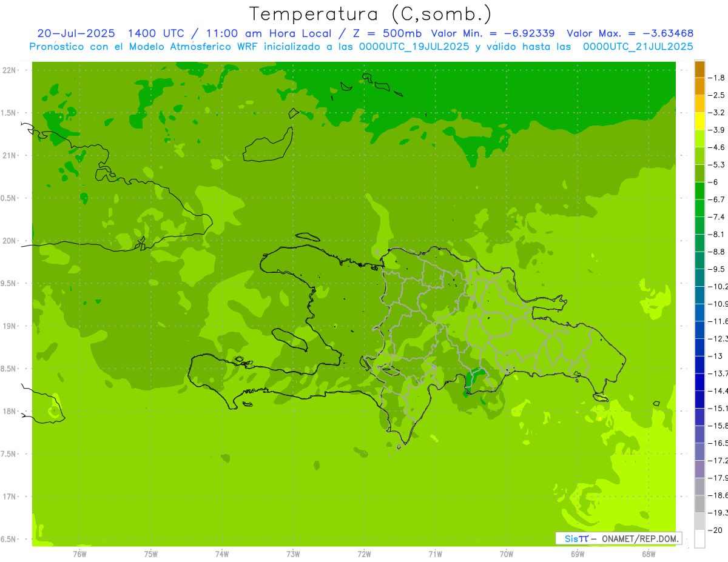Select the date text '20-Jul-2025'
Screen dimensions: 728x562
click(x=76, y=33)
